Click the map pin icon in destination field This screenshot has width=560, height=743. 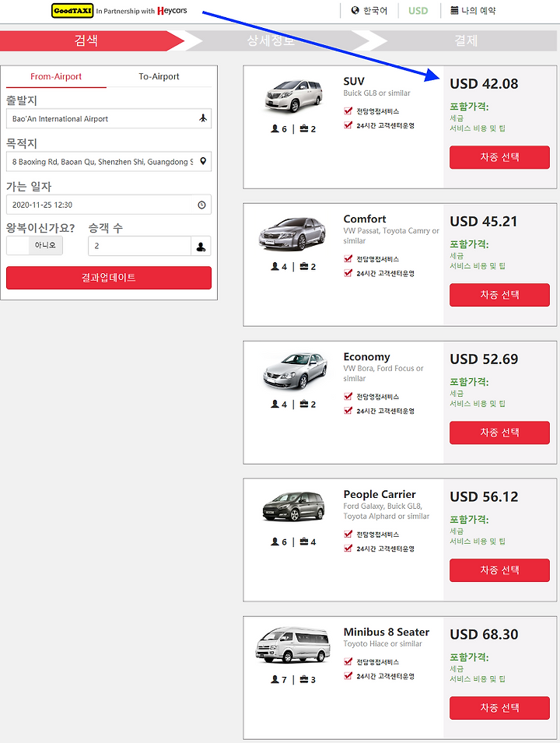click(x=203, y=161)
